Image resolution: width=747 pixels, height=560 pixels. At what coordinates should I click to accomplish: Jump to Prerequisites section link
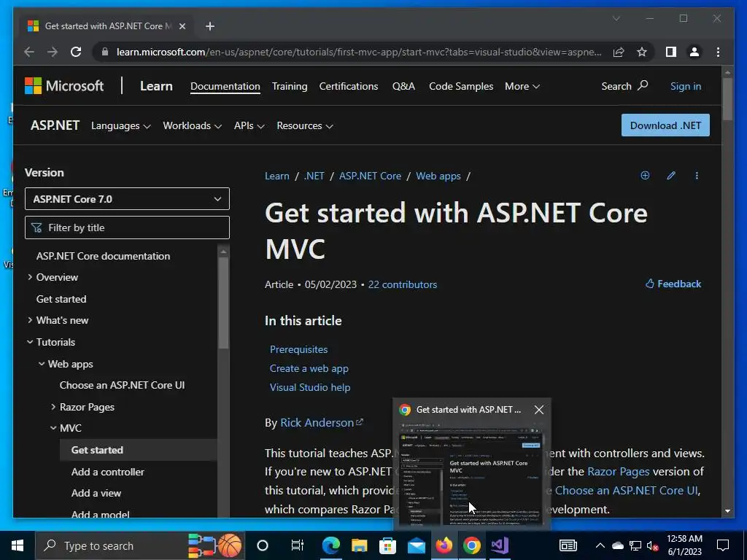(x=298, y=349)
